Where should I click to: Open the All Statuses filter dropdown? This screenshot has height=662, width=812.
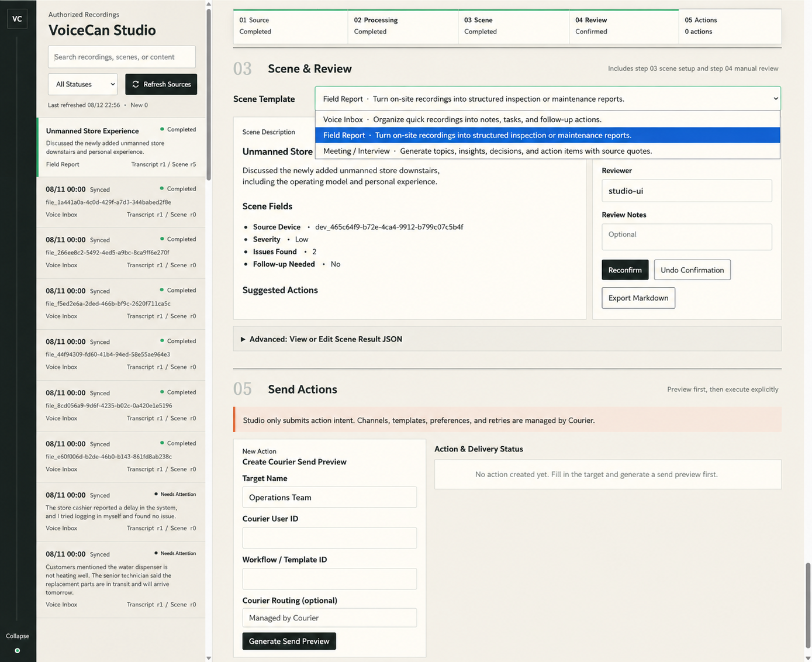coord(82,84)
